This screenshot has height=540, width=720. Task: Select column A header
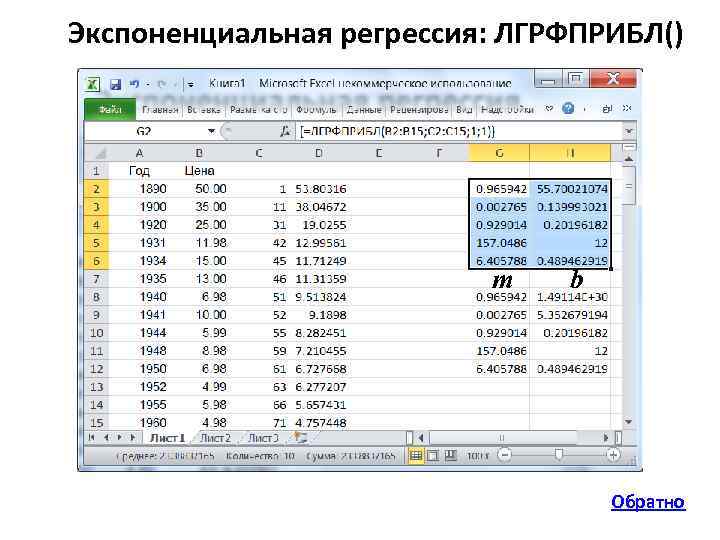pyautogui.click(x=140, y=153)
